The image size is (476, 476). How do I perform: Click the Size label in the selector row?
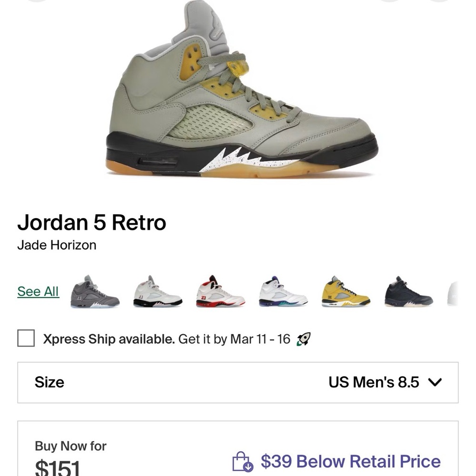coord(46,382)
